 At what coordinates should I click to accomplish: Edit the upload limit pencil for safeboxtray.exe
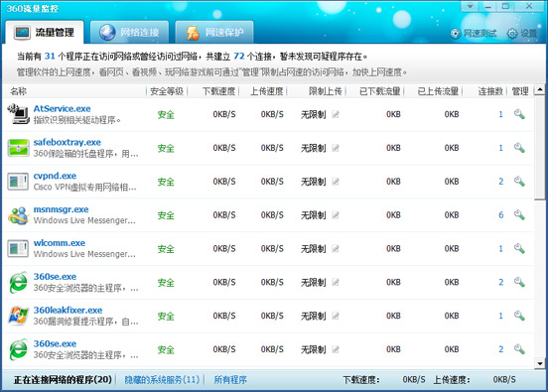tap(336, 148)
